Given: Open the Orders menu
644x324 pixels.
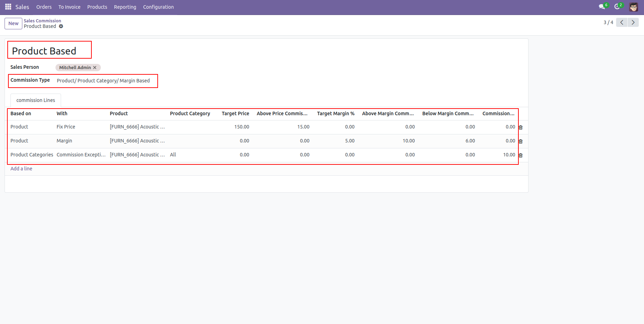Looking at the screenshot, I should [44, 7].
